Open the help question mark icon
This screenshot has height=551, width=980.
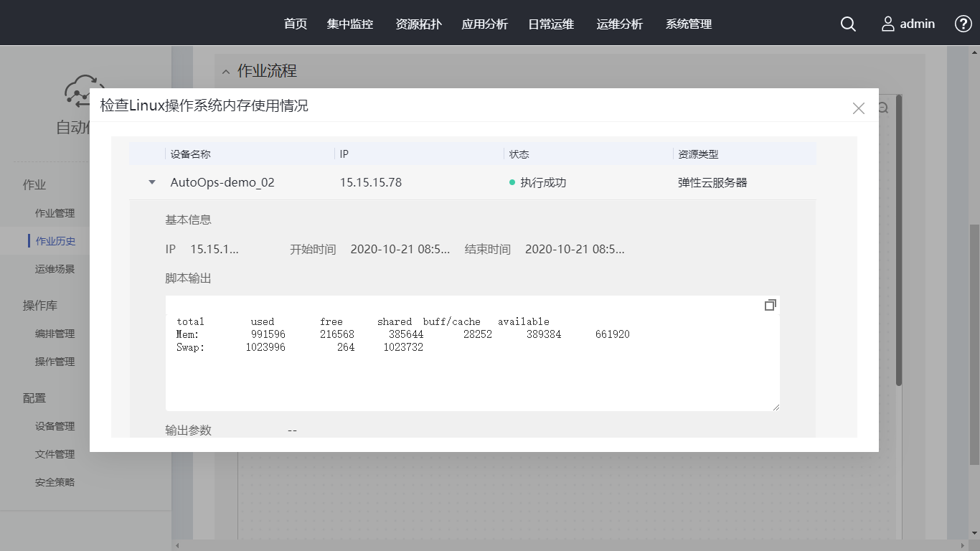[x=963, y=24]
